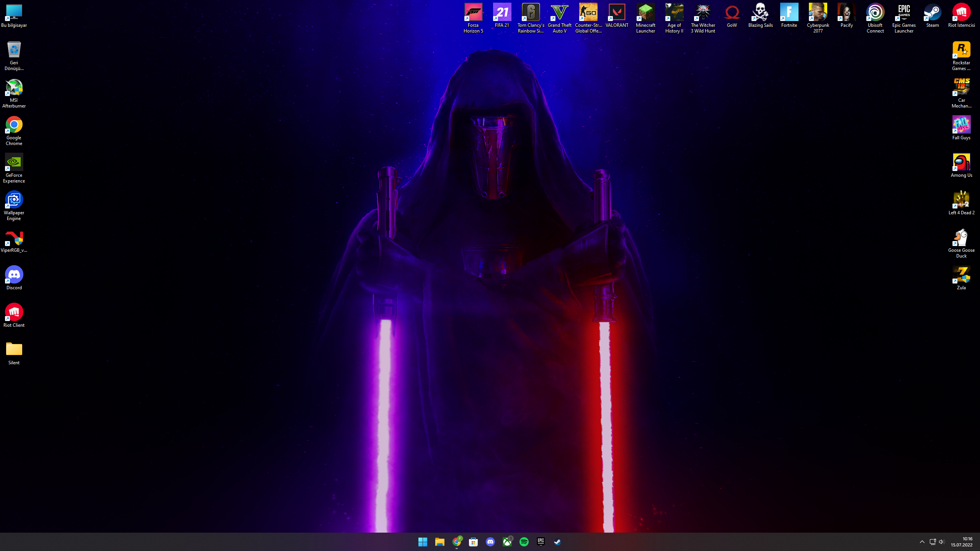The image size is (980, 551).
Task: Open the Windows Start menu
Action: coord(423,542)
